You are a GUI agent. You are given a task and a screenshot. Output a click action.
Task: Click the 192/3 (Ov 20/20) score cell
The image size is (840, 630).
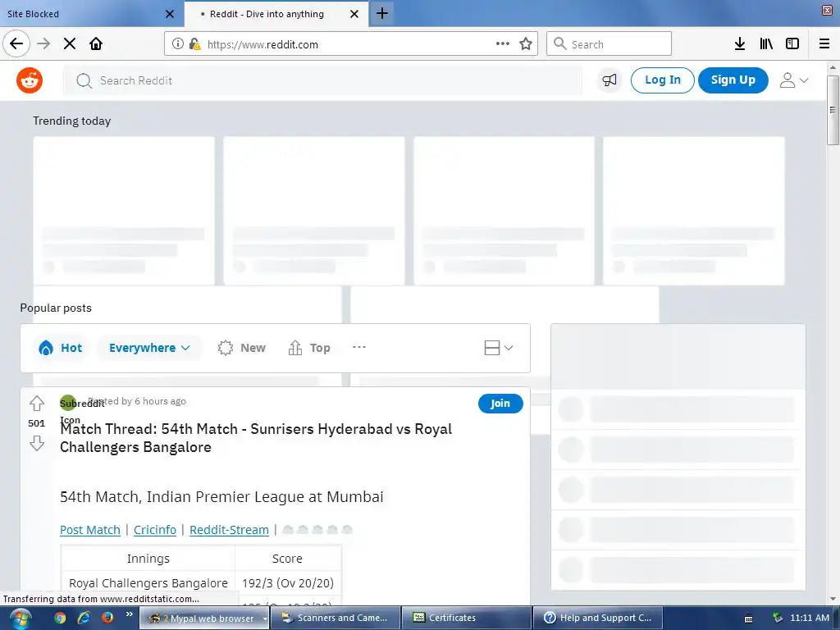coord(288,583)
